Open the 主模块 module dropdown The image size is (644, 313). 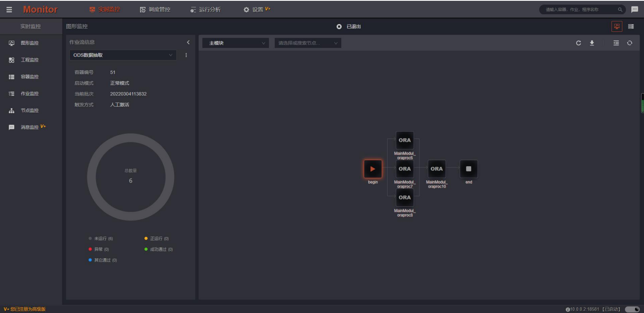[236, 43]
